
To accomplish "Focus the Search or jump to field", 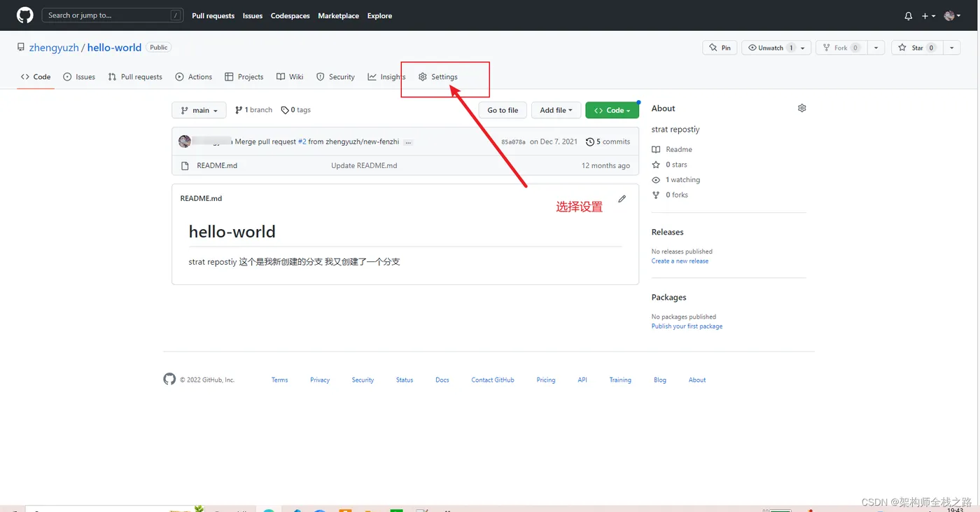I will click(x=113, y=15).
